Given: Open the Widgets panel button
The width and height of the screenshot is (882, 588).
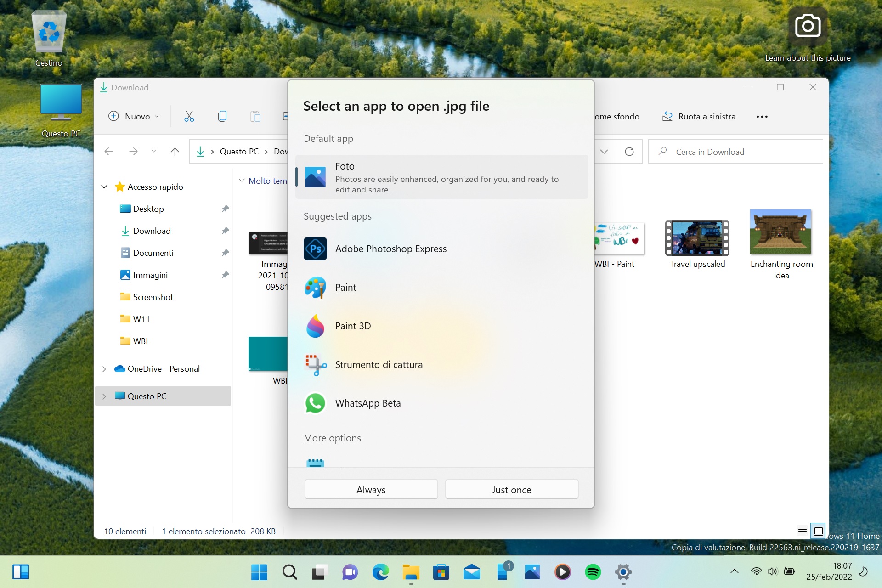Looking at the screenshot, I should click(21, 572).
